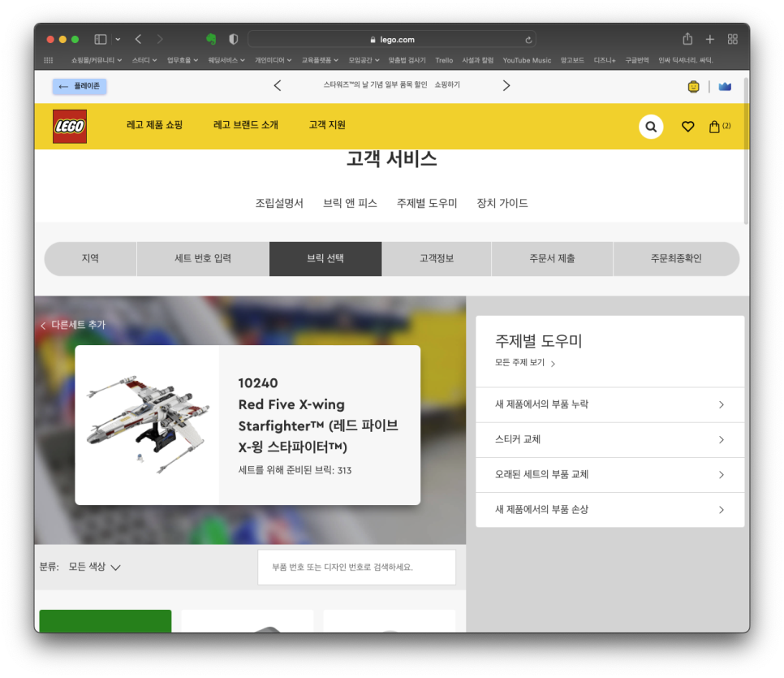Open new tab with plus icon
Viewport: 784px width, 678px height.
click(709, 39)
